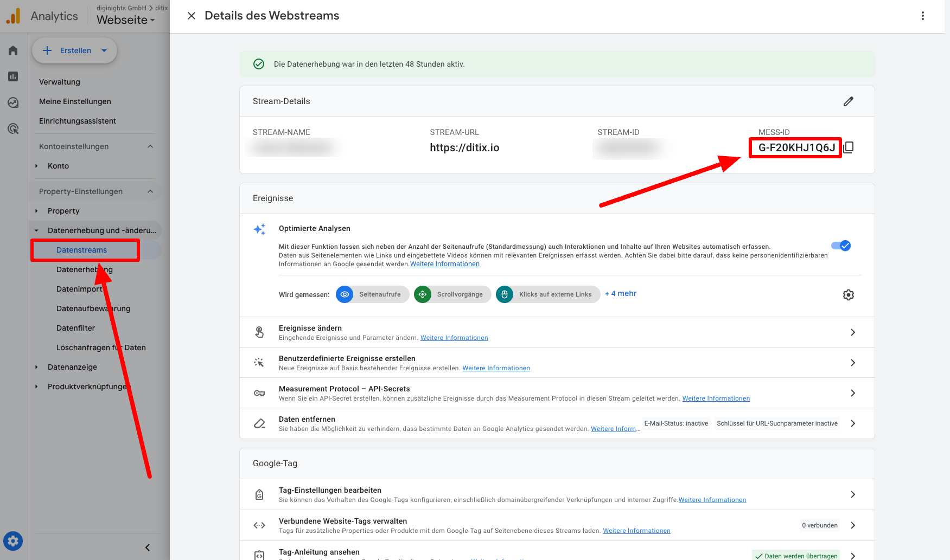Click the '+ 4 mehr' link

(x=621, y=293)
